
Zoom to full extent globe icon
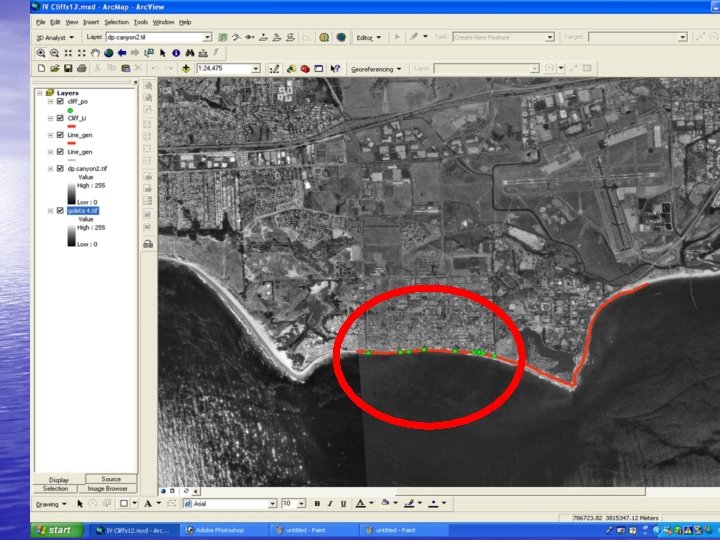[x=108, y=53]
